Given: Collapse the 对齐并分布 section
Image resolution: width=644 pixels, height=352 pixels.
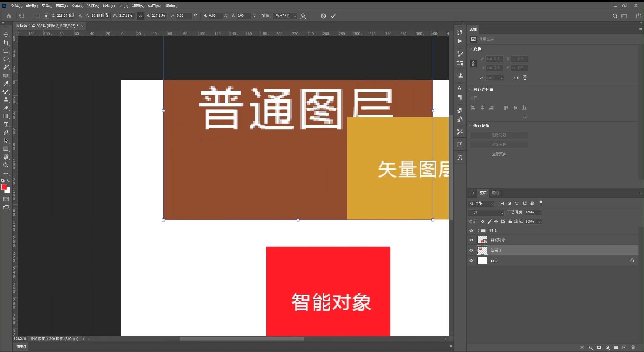Looking at the screenshot, I should (470, 90).
